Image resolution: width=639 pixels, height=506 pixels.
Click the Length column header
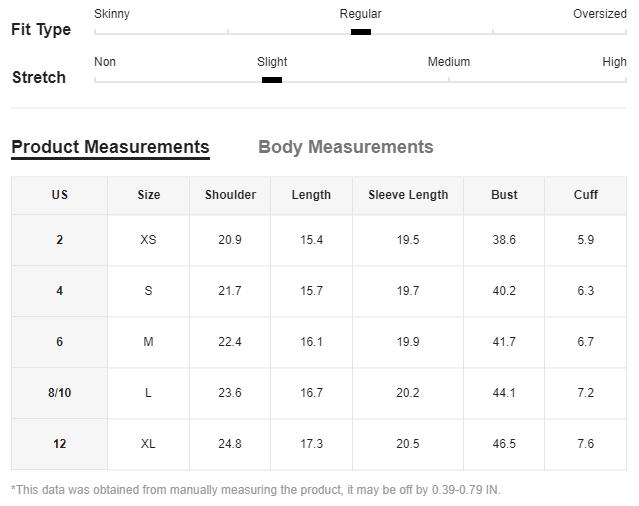point(311,195)
